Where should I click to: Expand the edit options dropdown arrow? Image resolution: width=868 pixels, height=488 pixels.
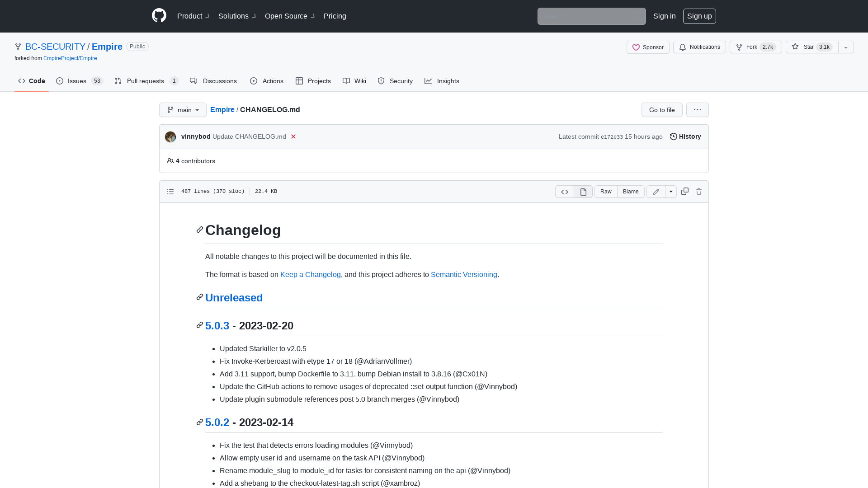click(x=671, y=192)
